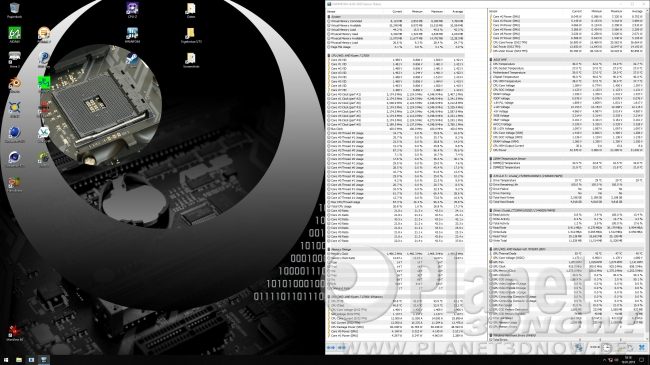Open the Windows notification center
The height and width of the screenshot is (365, 650).
pyautogui.click(x=641, y=360)
